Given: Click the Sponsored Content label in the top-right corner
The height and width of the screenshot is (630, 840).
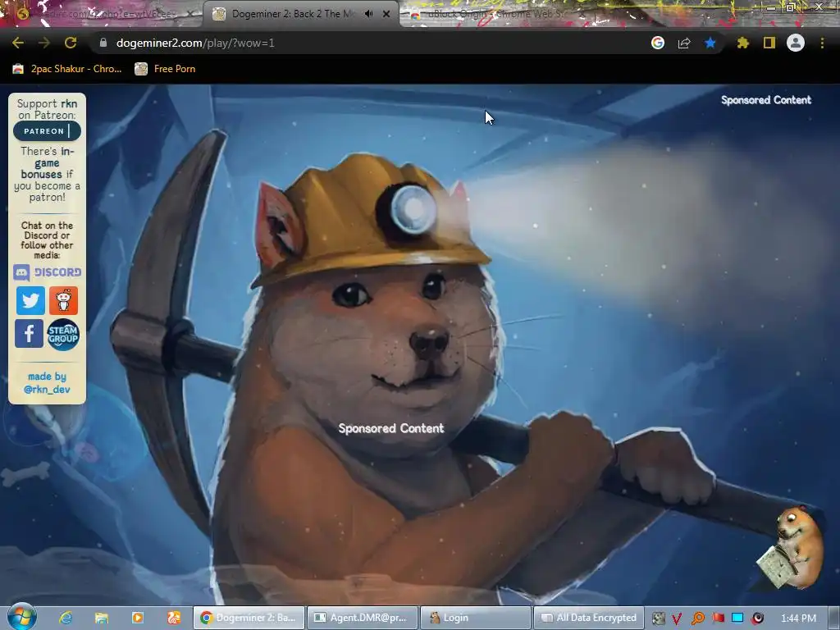Looking at the screenshot, I should coord(766,100).
